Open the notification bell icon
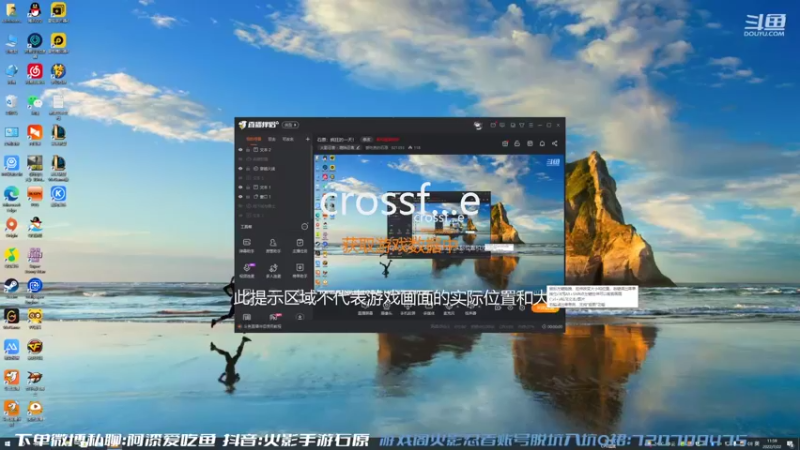 pos(542,144)
